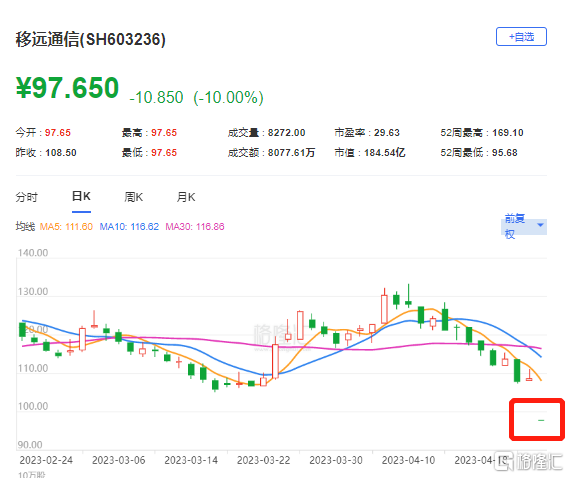The height and width of the screenshot is (478, 569).
Task: Switch to the 分时 chart tab
Action: tap(26, 197)
